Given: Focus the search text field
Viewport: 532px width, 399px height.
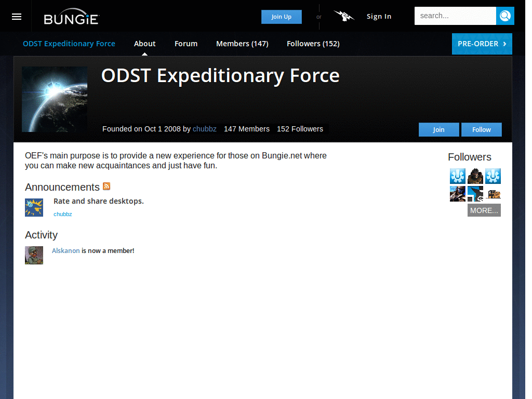Looking at the screenshot, I should [455, 16].
